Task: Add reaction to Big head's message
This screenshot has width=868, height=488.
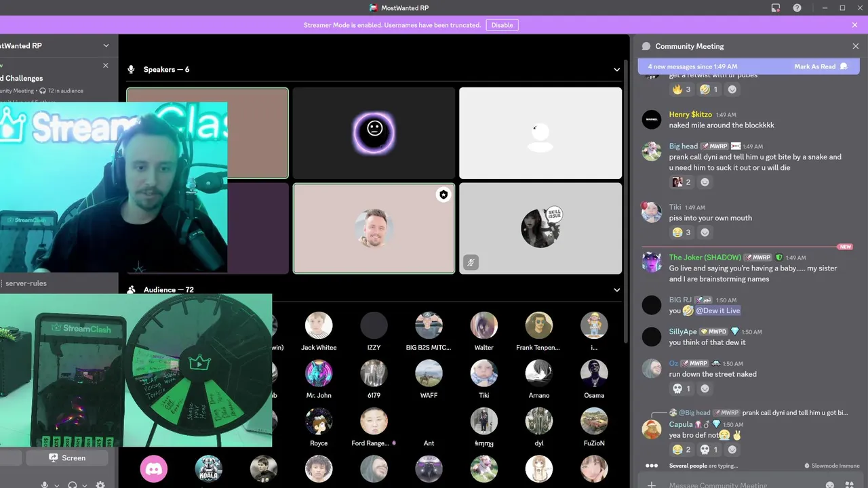Action: click(705, 182)
